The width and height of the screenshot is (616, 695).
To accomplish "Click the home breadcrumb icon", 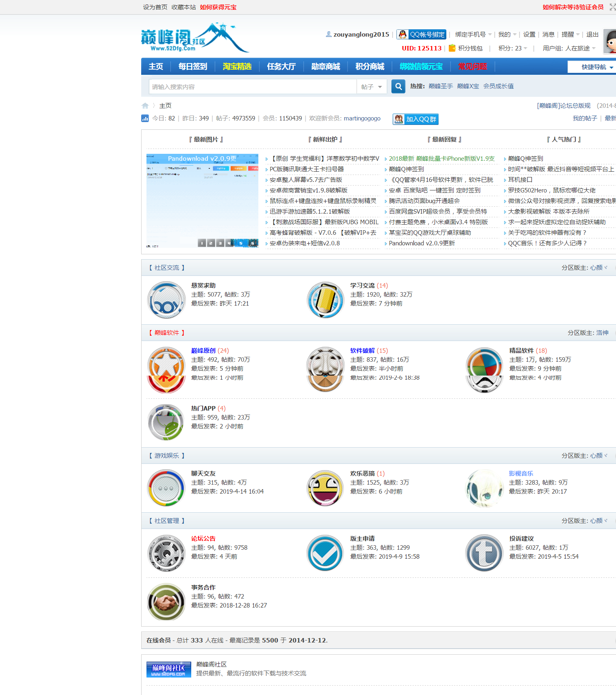I will pyautogui.click(x=145, y=106).
